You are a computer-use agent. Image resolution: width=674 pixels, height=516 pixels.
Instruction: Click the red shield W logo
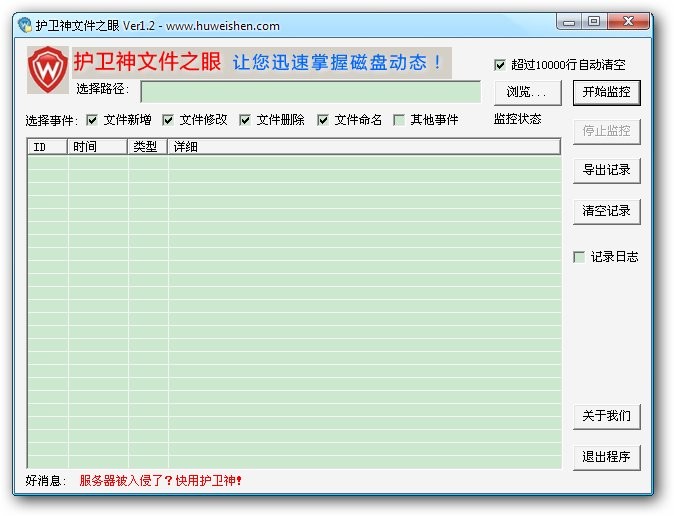(x=48, y=70)
